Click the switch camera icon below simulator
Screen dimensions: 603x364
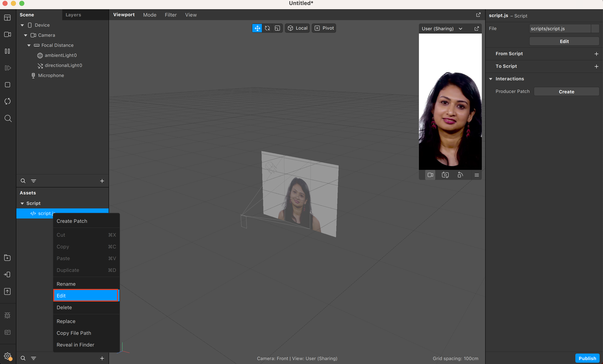point(445,175)
